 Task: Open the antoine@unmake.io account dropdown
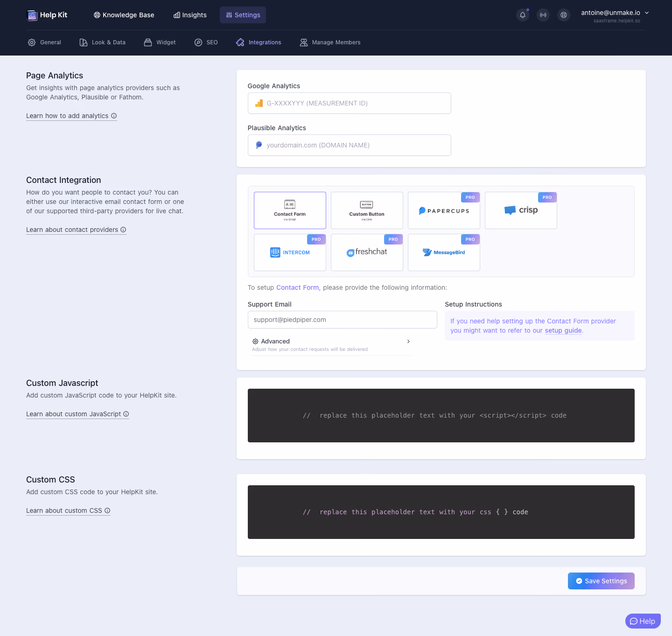tap(615, 15)
